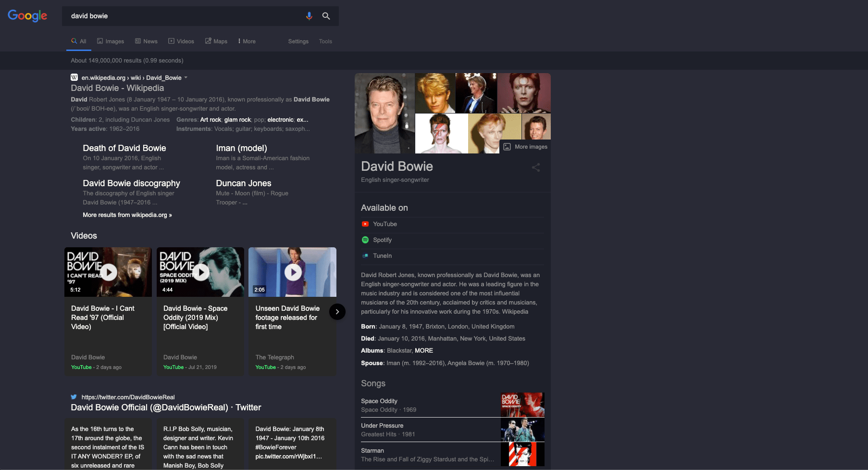Open YouTube in the Available on list

pyautogui.click(x=453, y=224)
